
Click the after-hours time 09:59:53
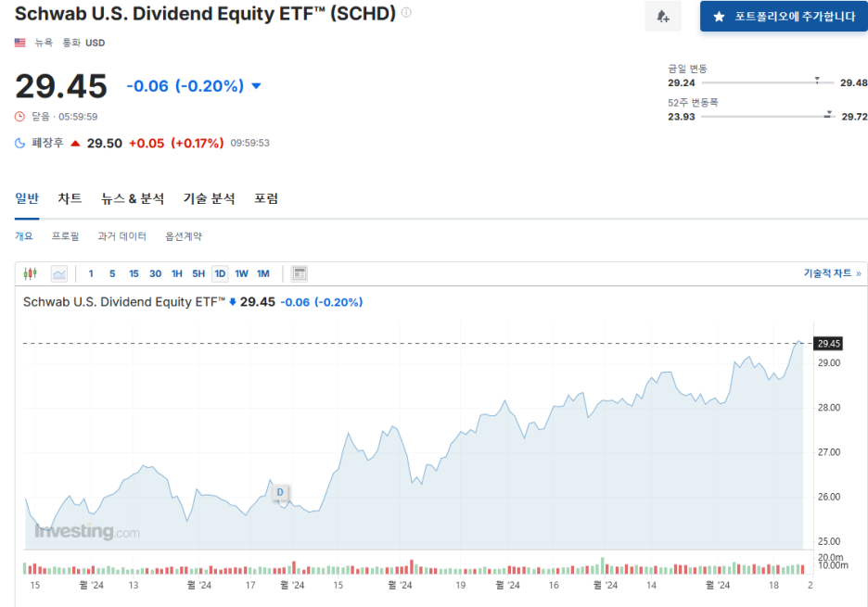click(250, 143)
